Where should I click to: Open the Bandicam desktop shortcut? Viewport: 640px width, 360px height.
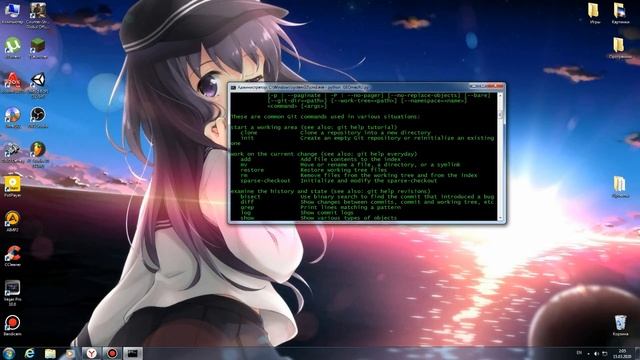tap(13, 325)
